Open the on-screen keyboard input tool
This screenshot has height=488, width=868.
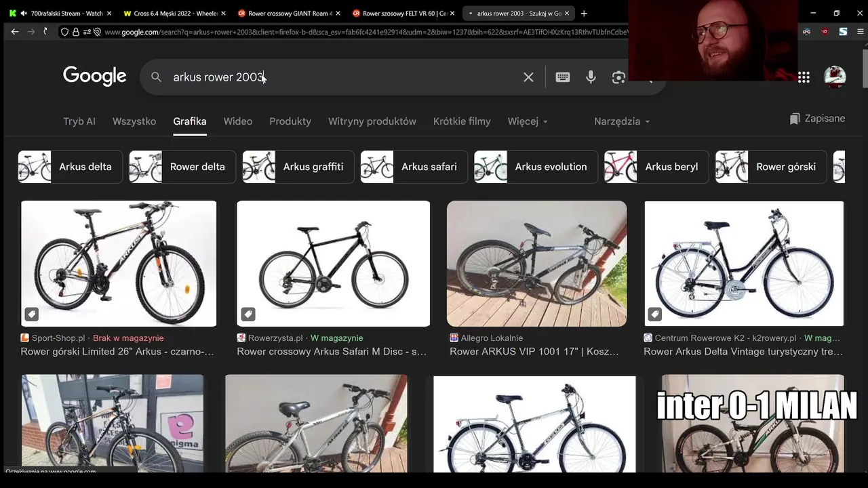point(563,77)
